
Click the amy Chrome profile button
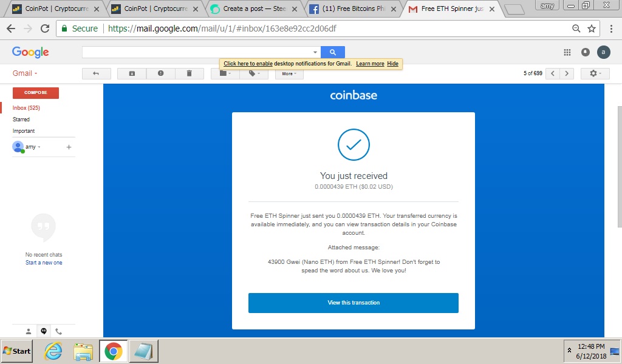click(547, 5)
